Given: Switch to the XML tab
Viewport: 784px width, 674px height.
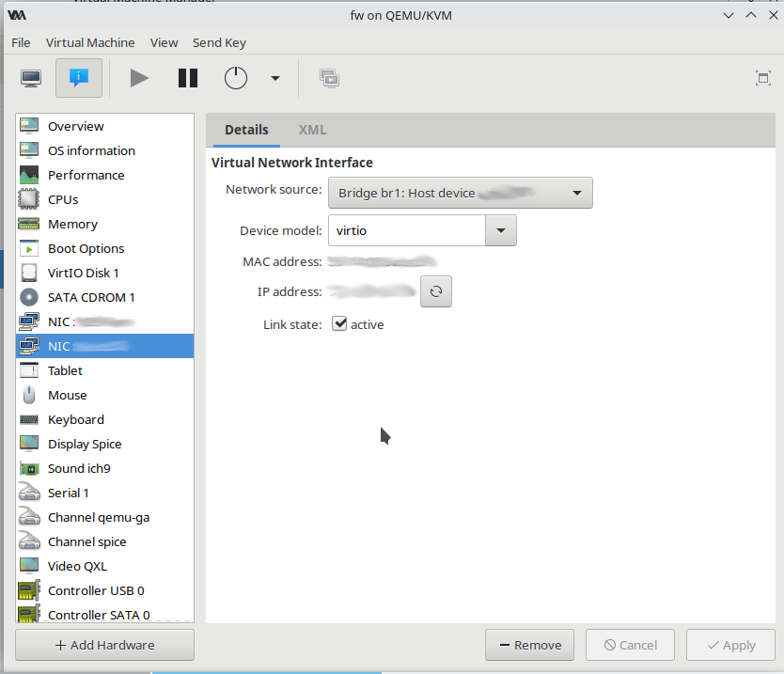Looking at the screenshot, I should [x=312, y=130].
